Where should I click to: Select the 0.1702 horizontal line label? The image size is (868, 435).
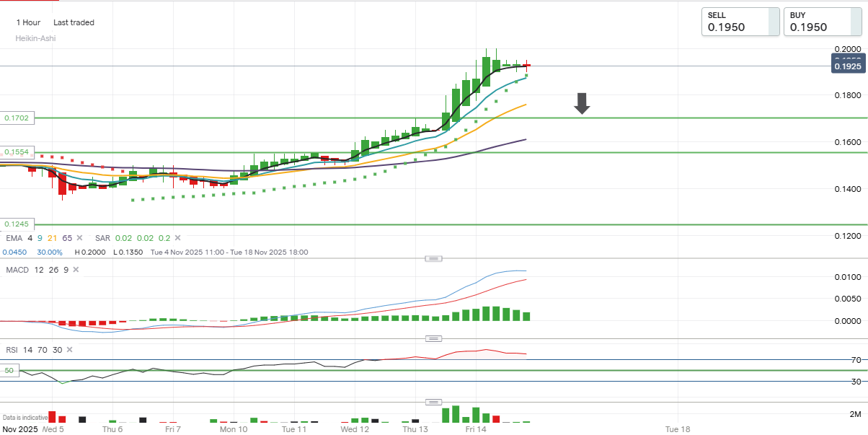coord(18,118)
